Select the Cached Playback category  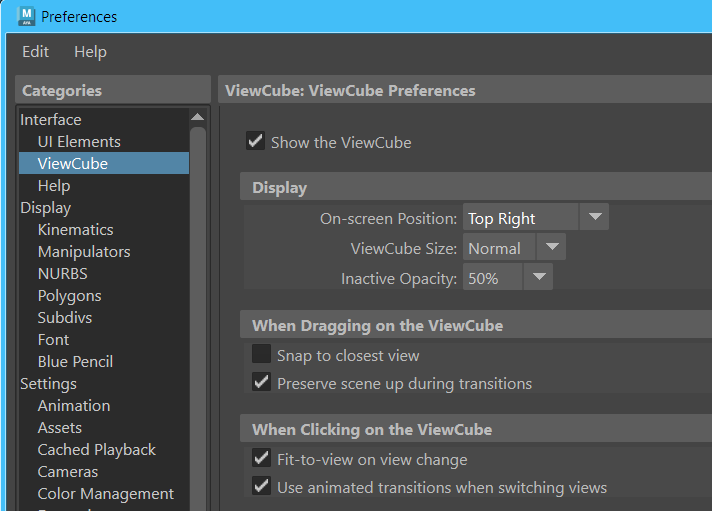pos(96,450)
